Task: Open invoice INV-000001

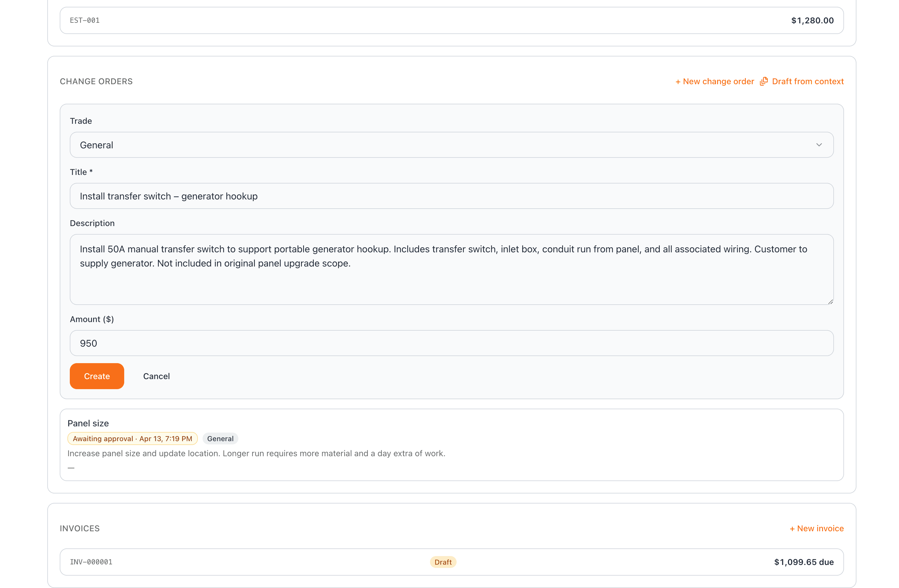Action: coord(451,562)
